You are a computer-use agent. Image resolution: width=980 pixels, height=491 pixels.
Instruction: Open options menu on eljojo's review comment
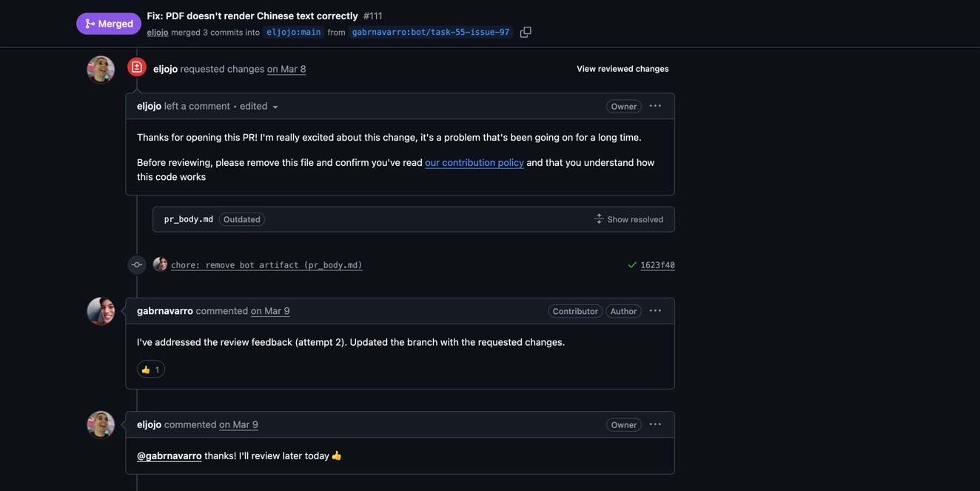point(655,106)
